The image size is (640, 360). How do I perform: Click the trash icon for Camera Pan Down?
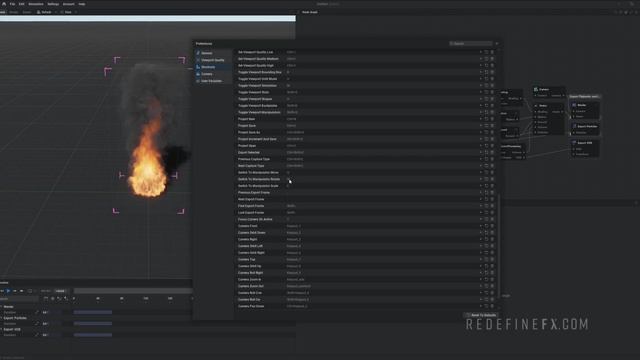492,306
